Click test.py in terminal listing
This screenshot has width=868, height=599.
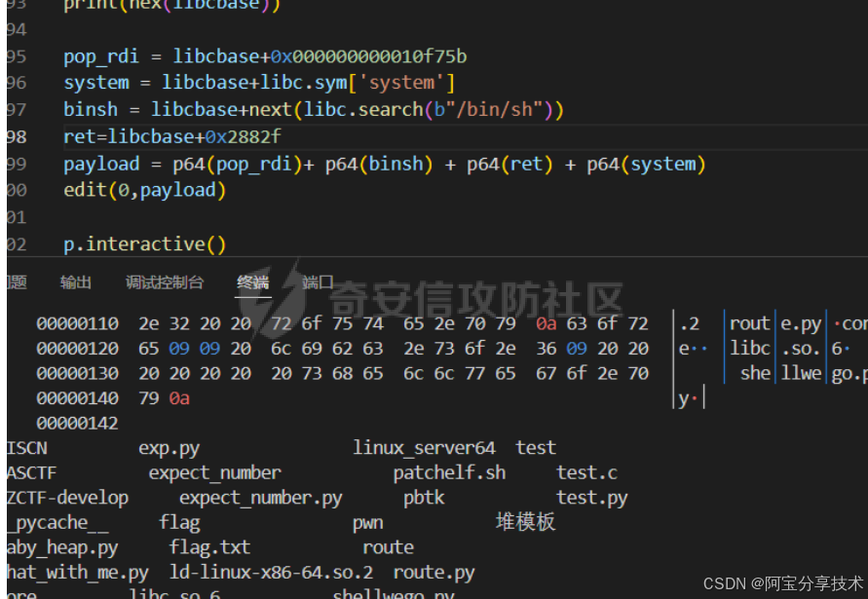coord(591,499)
